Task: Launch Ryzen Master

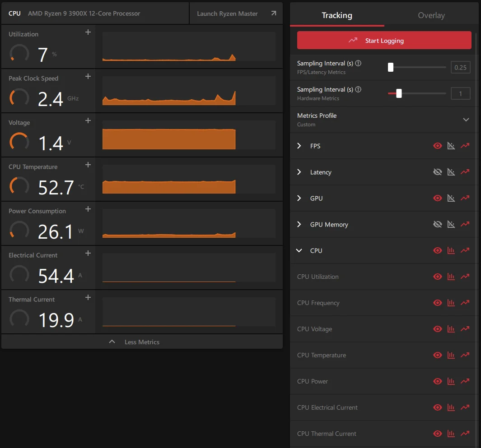Action: (x=236, y=14)
